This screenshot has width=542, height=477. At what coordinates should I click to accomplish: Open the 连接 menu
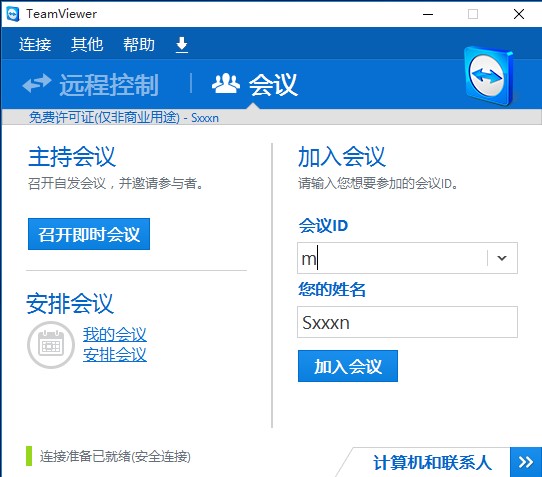tap(35, 44)
